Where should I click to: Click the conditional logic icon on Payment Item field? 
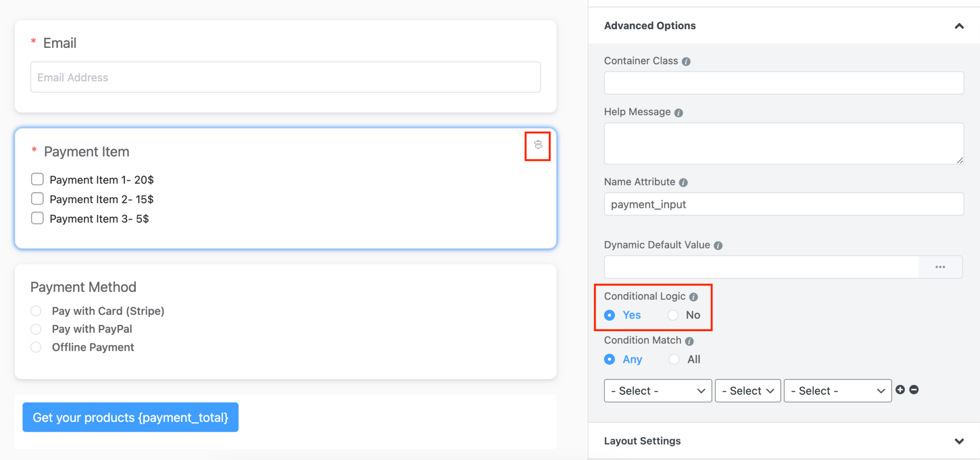tap(537, 145)
